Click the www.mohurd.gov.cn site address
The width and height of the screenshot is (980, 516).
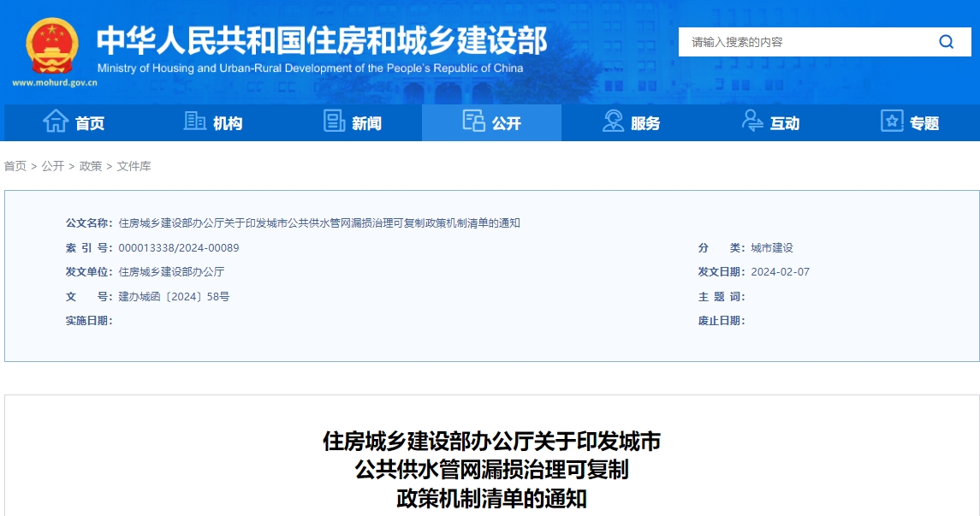54,83
